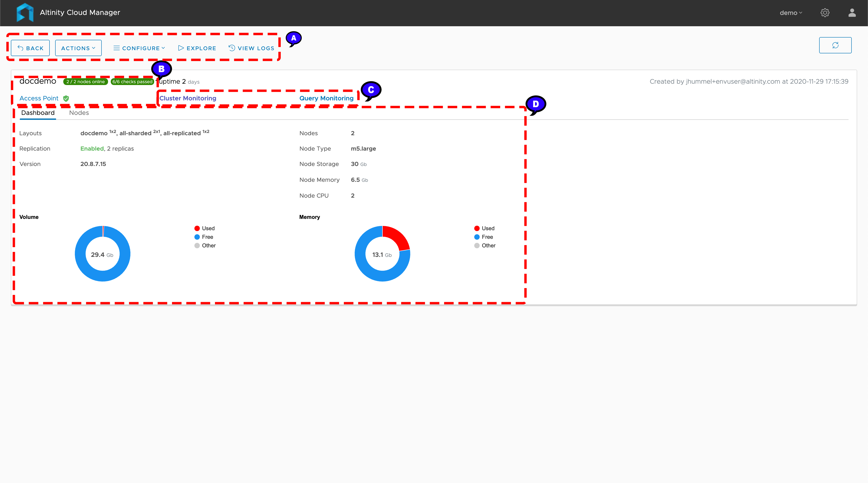Click the Memory donut chart showing 13.1 Gb
868x483 pixels.
[x=382, y=253]
